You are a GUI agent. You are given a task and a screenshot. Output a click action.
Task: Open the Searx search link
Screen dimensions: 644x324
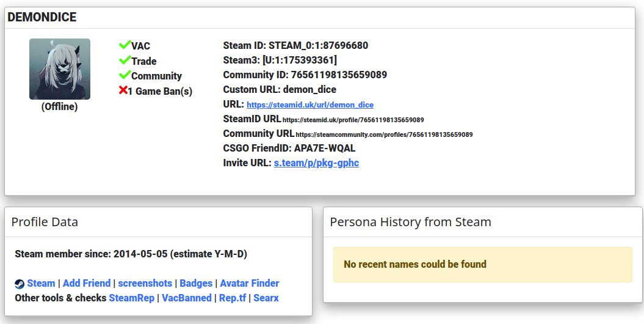point(266,298)
